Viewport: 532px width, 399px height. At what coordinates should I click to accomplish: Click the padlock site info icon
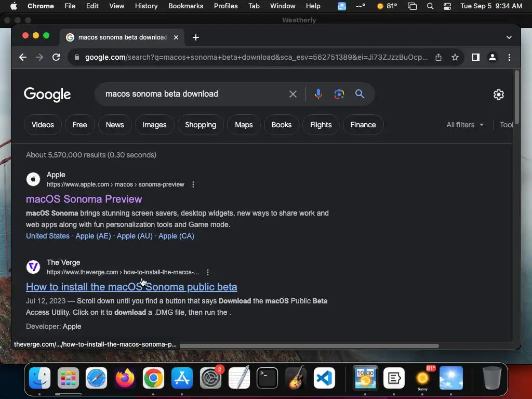pyautogui.click(x=77, y=57)
